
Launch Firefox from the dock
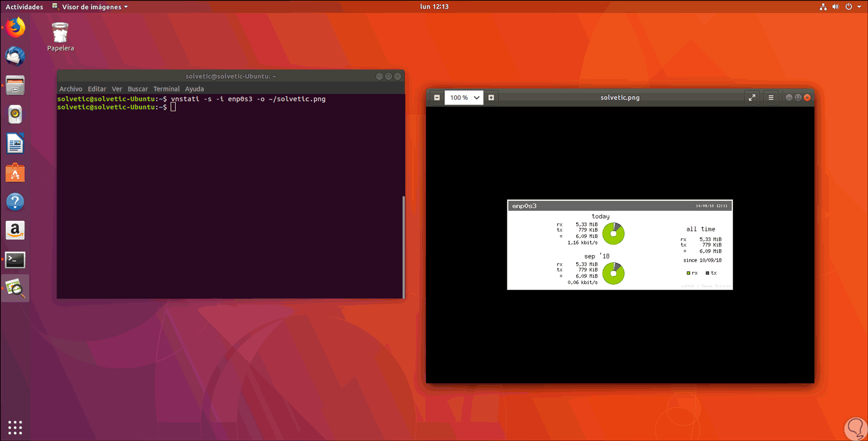[15, 28]
